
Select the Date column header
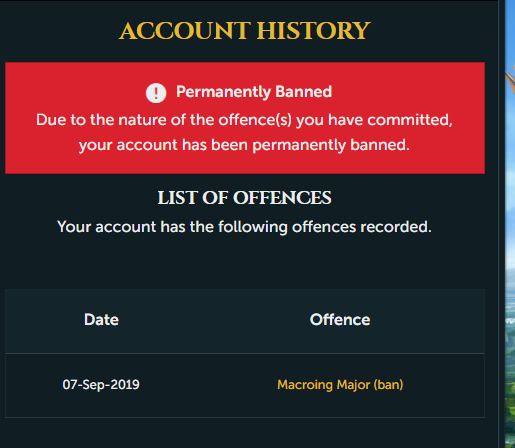click(x=101, y=319)
